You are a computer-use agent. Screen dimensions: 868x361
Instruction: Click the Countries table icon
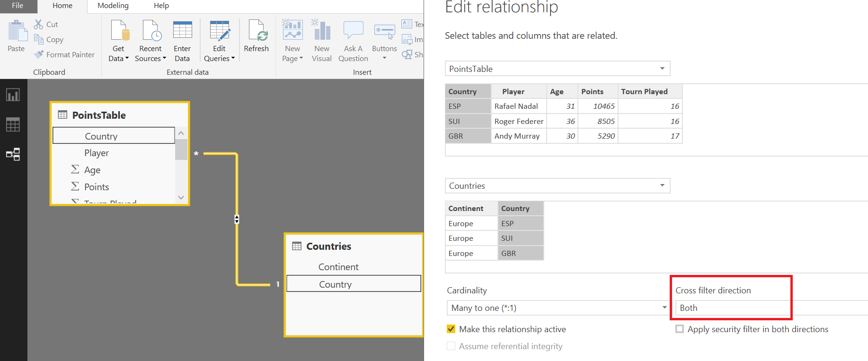point(297,246)
